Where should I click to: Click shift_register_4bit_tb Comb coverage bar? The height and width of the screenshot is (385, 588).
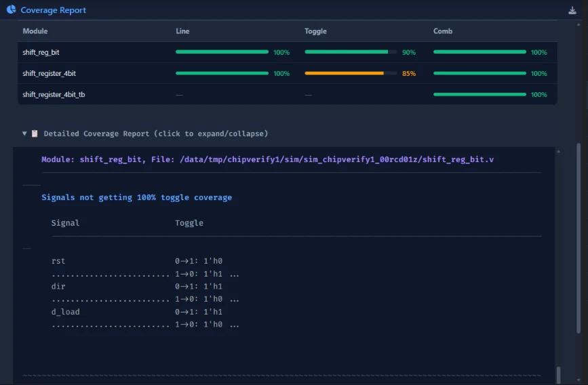pos(479,94)
